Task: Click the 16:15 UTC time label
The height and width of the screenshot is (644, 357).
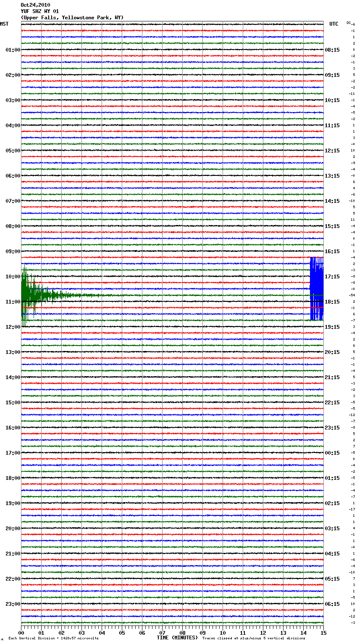Action: (332, 251)
